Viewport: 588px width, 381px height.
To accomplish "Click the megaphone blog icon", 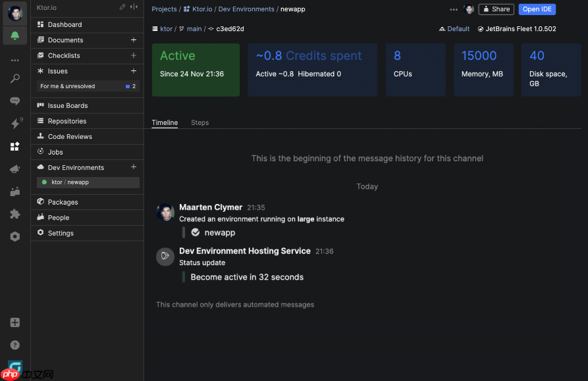I will [x=14, y=169].
